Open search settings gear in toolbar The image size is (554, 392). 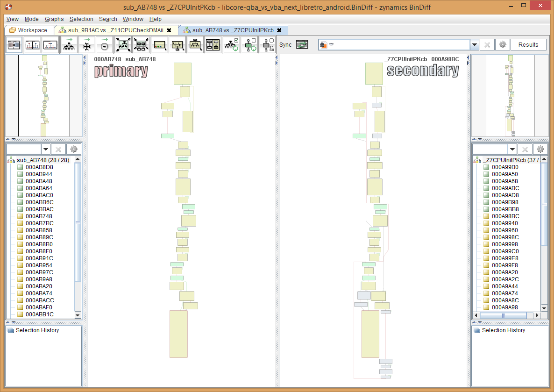point(502,45)
